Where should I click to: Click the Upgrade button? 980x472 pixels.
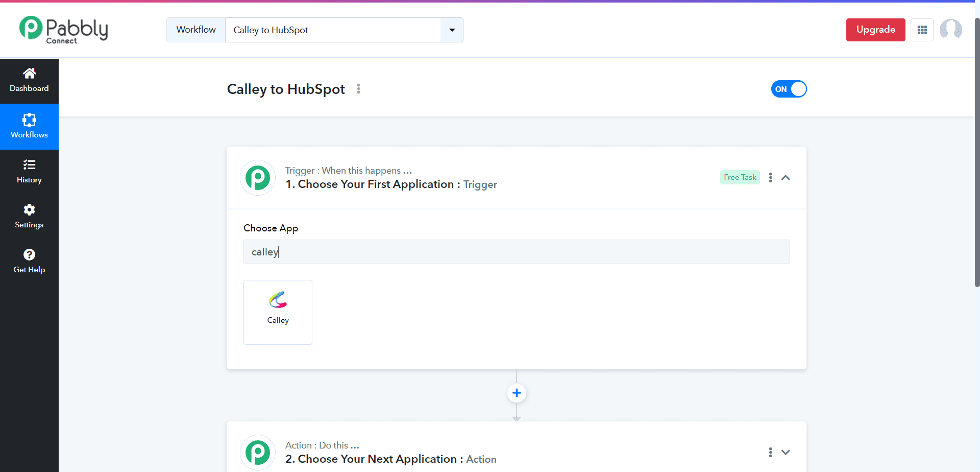tap(875, 30)
